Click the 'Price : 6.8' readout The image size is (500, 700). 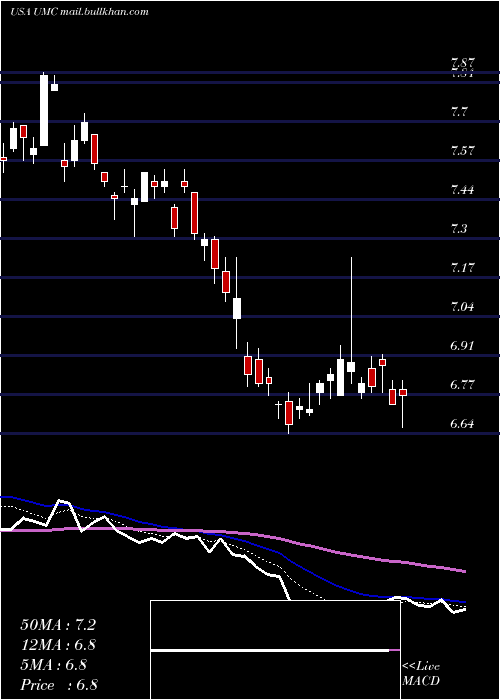(59, 685)
